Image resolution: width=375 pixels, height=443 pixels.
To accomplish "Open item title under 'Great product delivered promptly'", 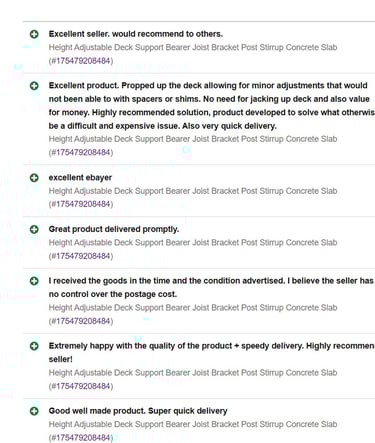I will [193, 243].
